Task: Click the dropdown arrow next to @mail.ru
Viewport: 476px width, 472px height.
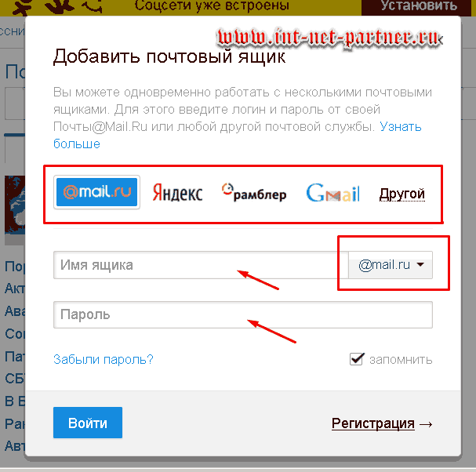Action: (420, 265)
